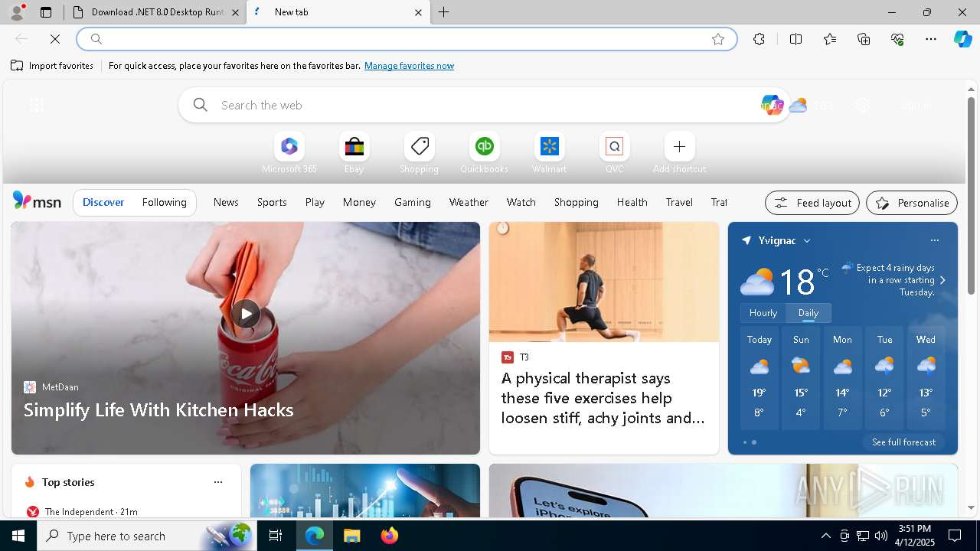The image size is (980, 551).
Task: Open the notification center icon
Action: [x=955, y=536]
